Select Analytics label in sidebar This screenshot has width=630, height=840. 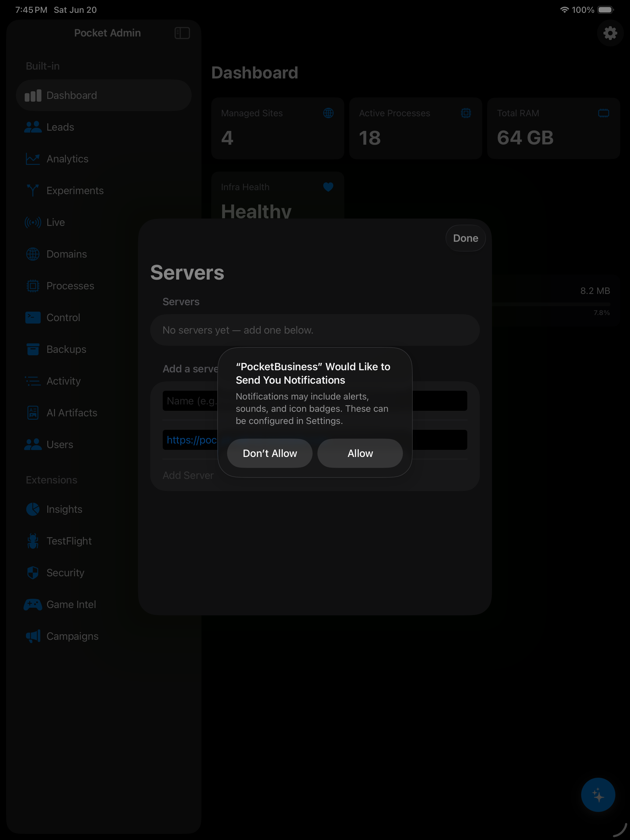point(67,159)
